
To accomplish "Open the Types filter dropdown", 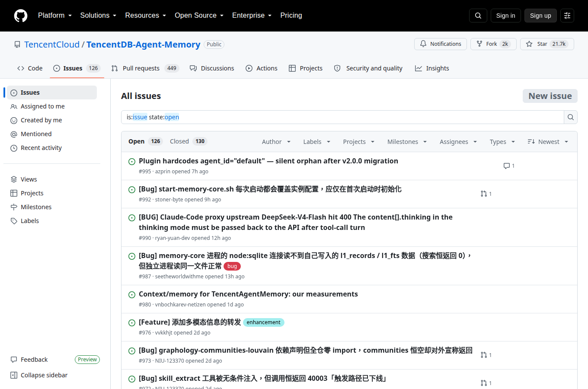I will [x=502, y=142].
